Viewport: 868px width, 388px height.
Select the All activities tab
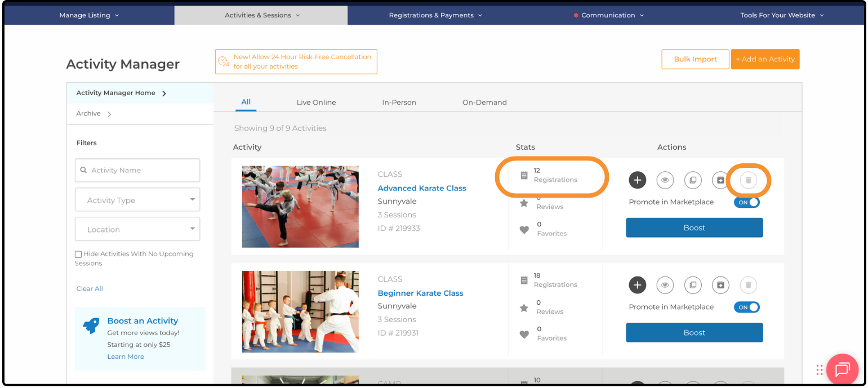pos(246,102)
